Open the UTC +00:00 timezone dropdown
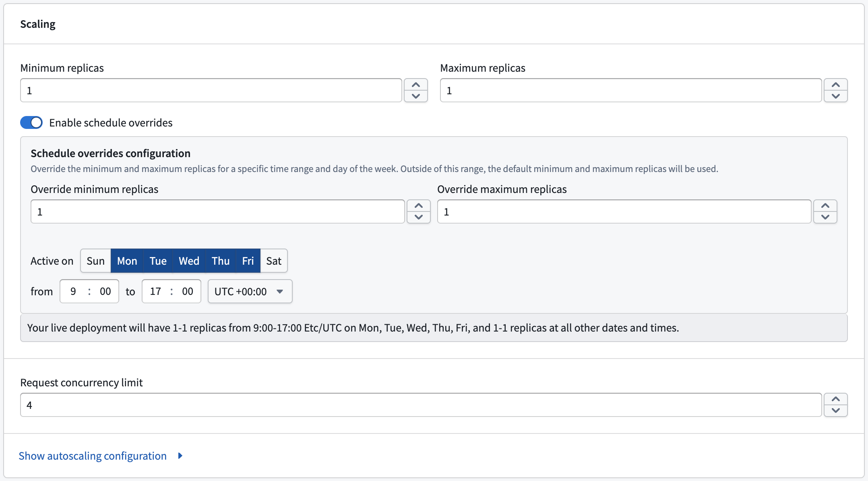The height and width of the screenshot is (481, 868). click(x=250, y=291)
